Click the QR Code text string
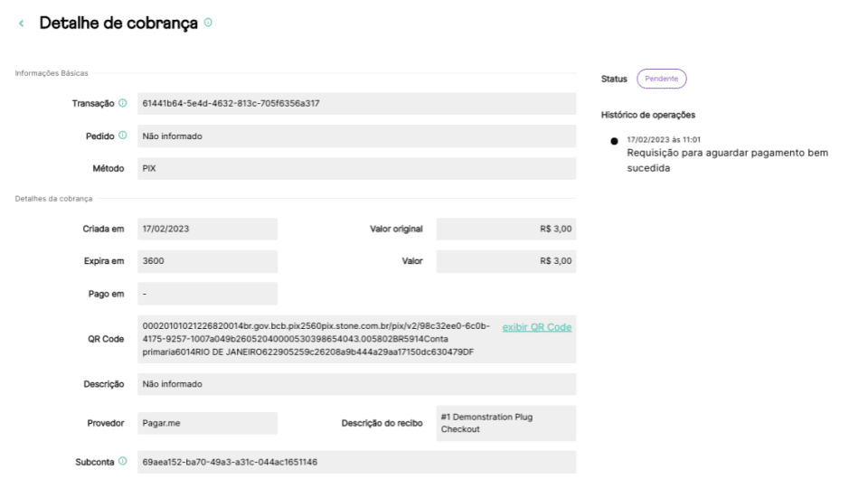868x488 pixels. [x=316, y=339]
